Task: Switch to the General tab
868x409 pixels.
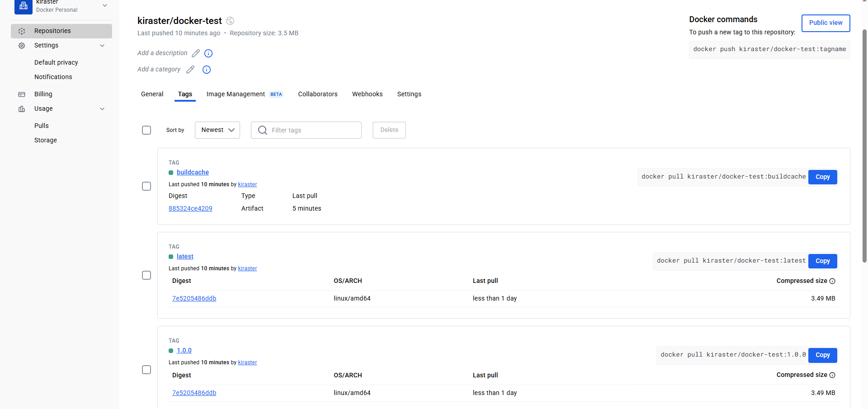Action: coord(152,94)
